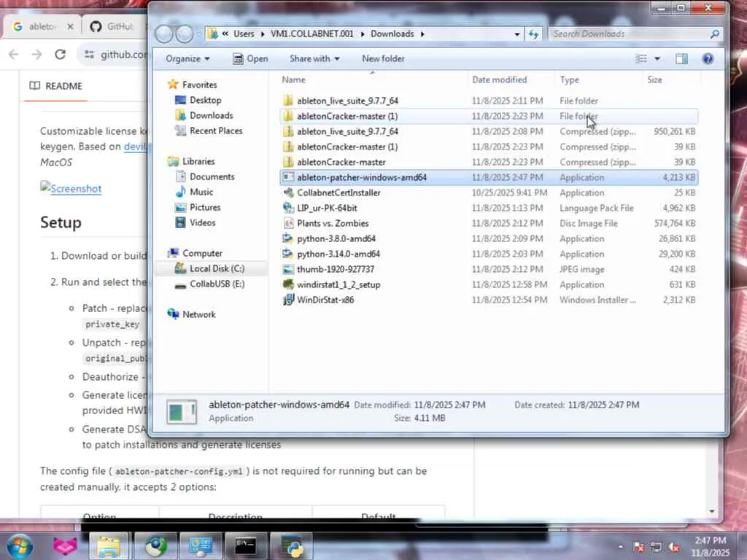Image resolution: width=747 pixels, height=560 pixels.
Task: Switch to the GitHub browser tab
Action: 115,26
